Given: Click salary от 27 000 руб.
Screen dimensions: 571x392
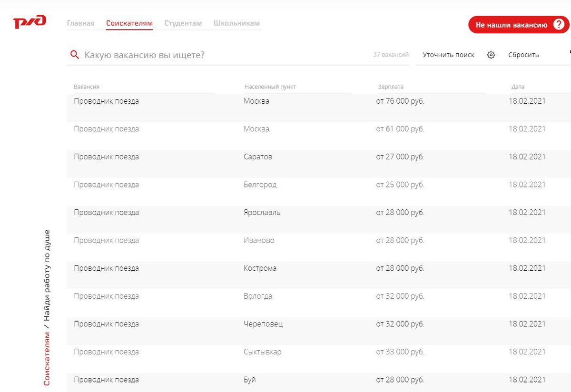Looking at the screenshot, I should (x=400, y=157).
